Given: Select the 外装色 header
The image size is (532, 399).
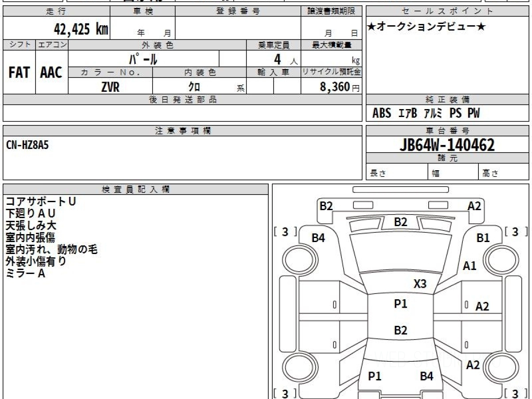Looking at the screenshot, I should pyautogui.click(x=157, y=45).
